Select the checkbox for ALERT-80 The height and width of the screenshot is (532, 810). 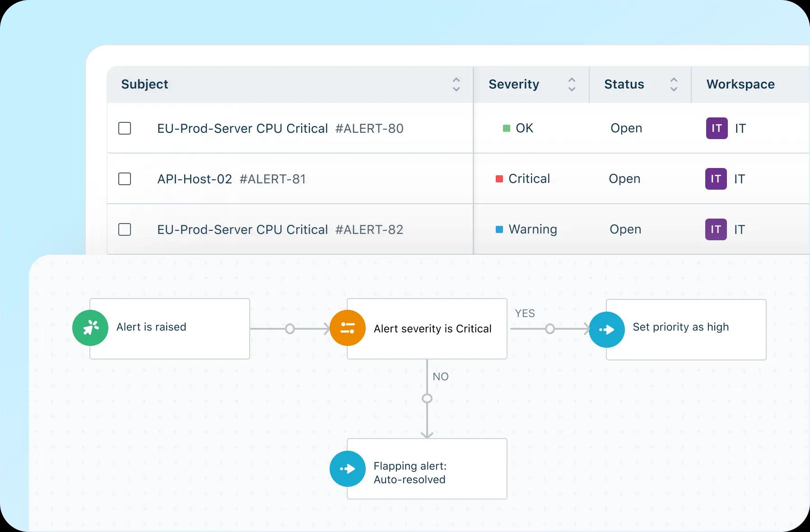click(x=125, y=128)
